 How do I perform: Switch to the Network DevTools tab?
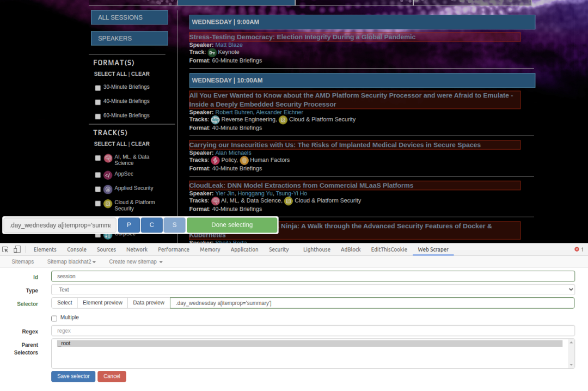click(x=137, y=249)
